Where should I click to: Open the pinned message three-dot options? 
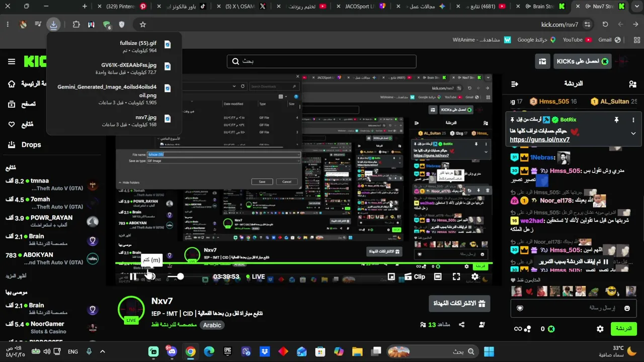[633, 120]
